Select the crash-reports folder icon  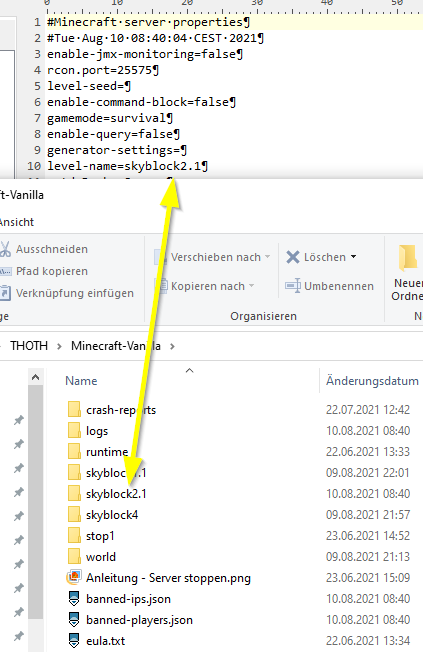(74, 410)
